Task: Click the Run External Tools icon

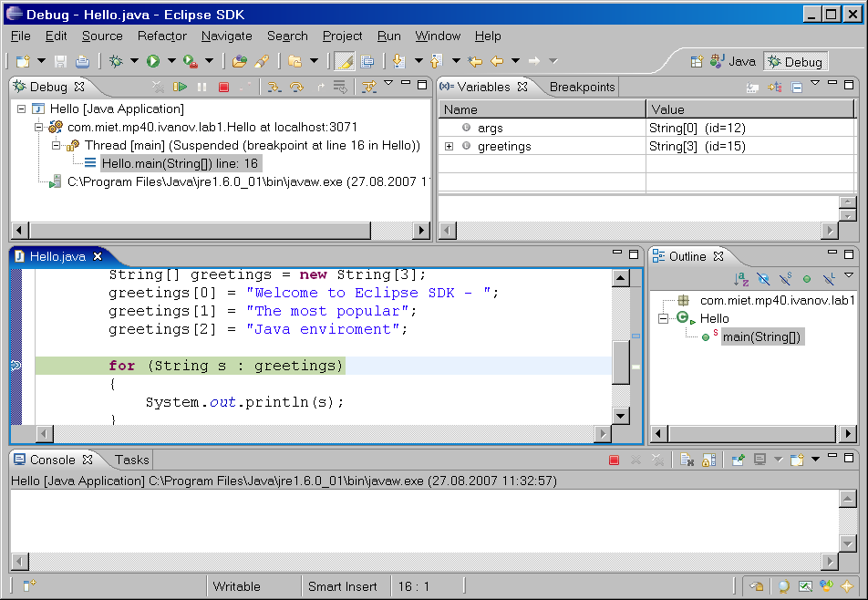Action: click(191, 61)
